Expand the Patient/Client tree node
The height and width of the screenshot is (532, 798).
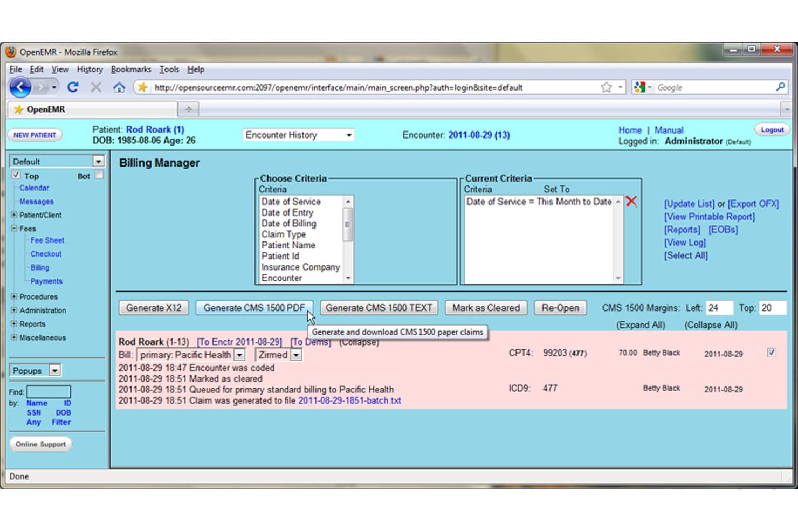(x=14, y=215)
